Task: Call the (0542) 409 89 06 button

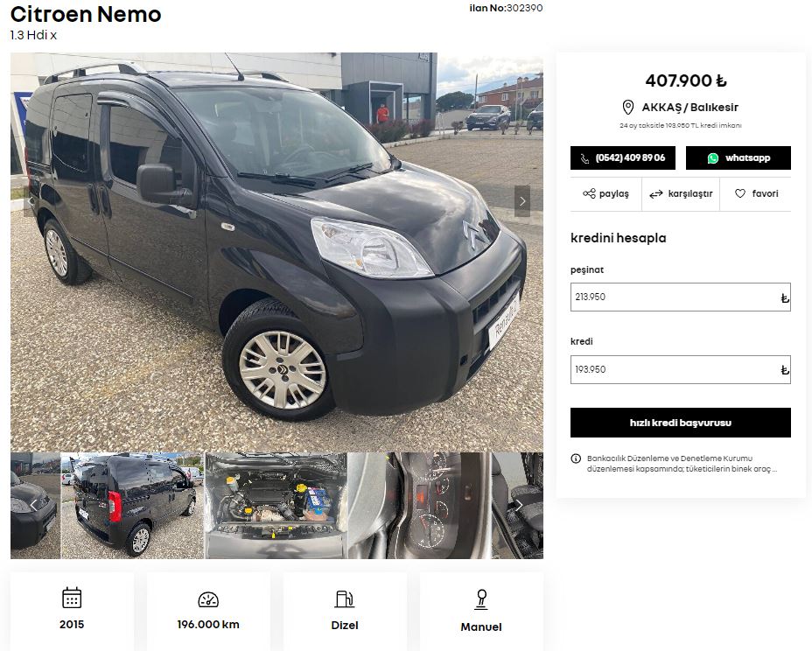Action: point(623,158)
